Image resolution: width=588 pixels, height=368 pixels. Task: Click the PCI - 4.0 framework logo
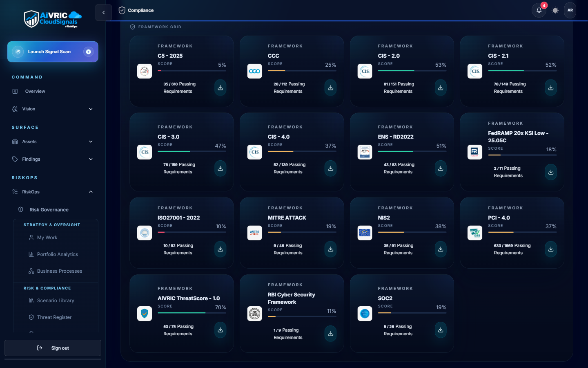coord(475,233)
